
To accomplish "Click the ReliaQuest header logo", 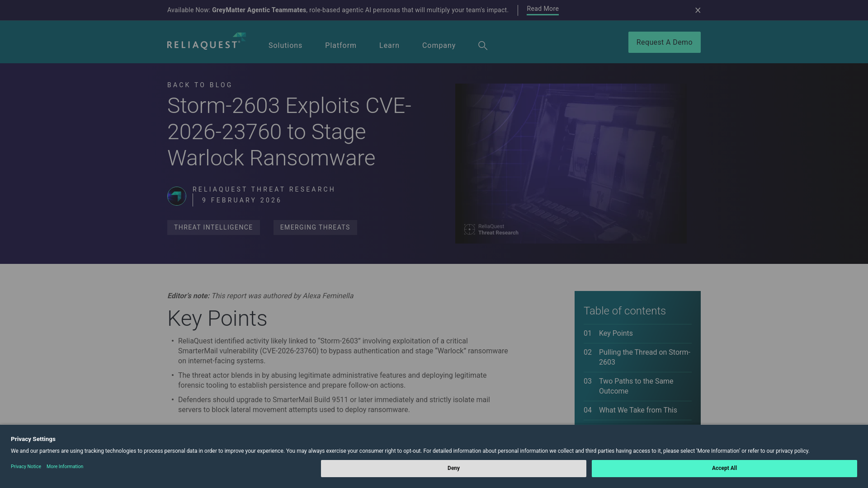I will [x=206, y=42].
